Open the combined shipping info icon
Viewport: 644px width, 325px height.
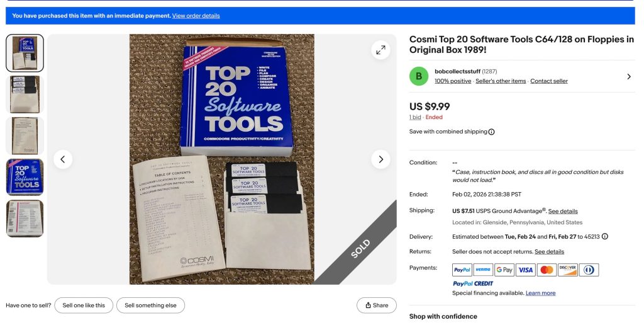492,132
